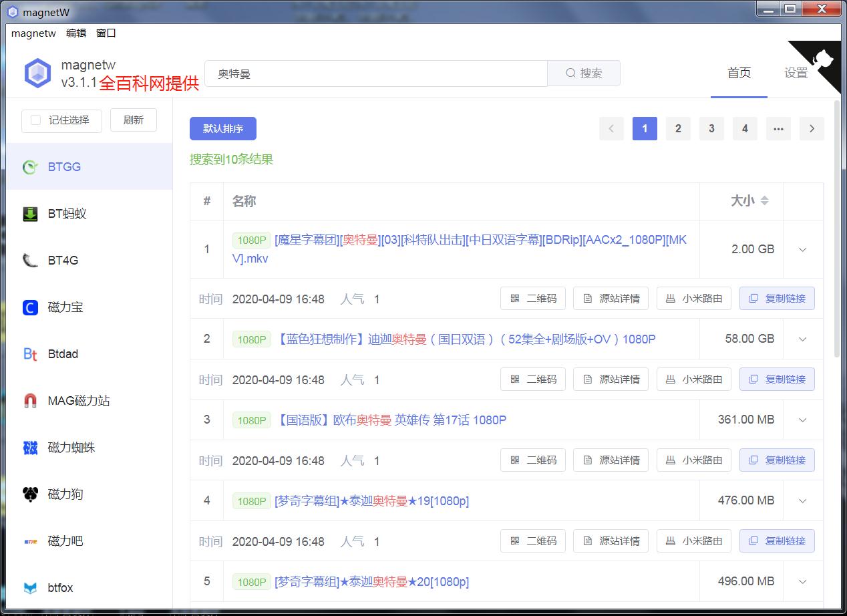Select the BTGG source in sidebar
Screen dimensions: 847x616
[60, 166]
